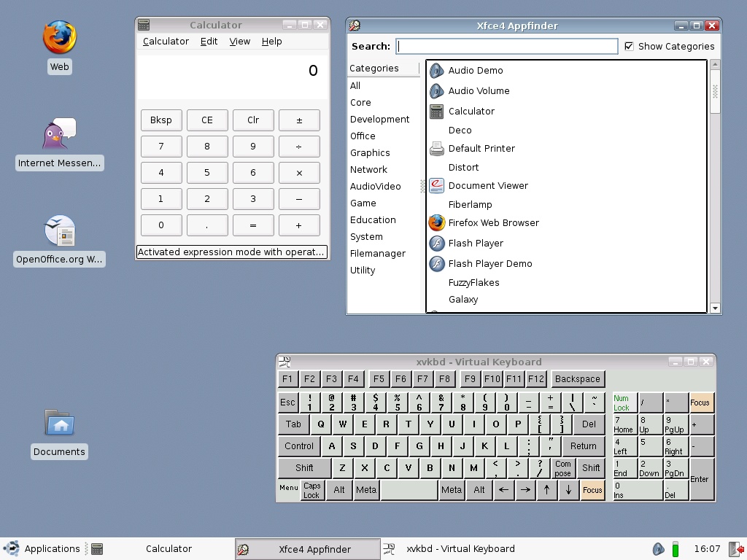Click the 7 digit button in Calculator
Viewport: 747px width, 560px height.
161,147
